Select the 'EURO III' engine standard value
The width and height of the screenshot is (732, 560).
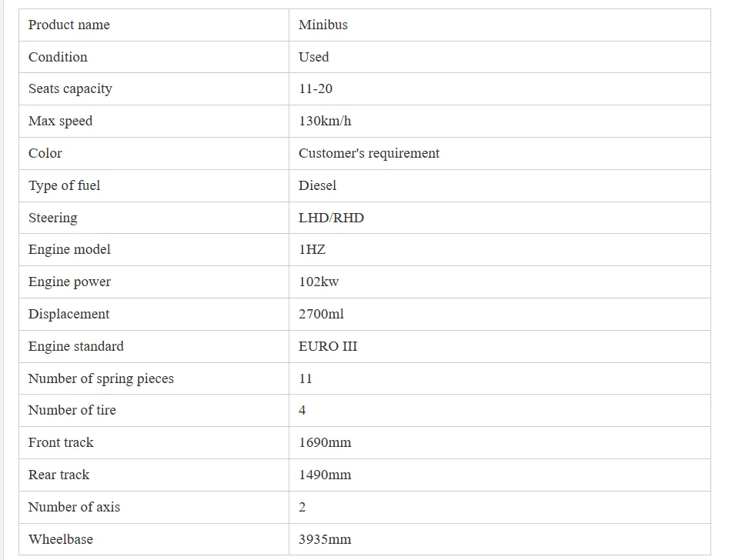click(x=328, y=346)
